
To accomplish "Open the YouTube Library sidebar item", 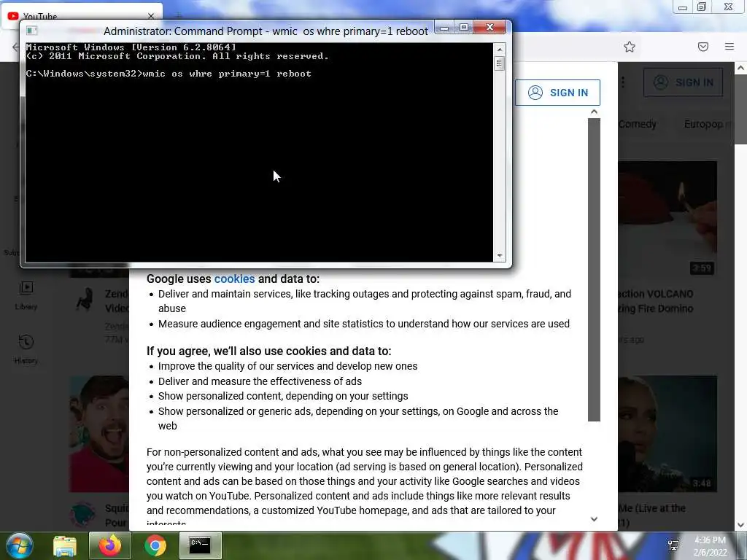I will [26, 296].
